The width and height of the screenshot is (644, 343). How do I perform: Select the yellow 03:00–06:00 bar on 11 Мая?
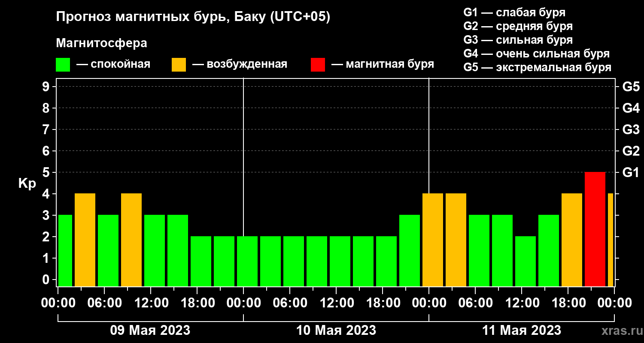456,240
